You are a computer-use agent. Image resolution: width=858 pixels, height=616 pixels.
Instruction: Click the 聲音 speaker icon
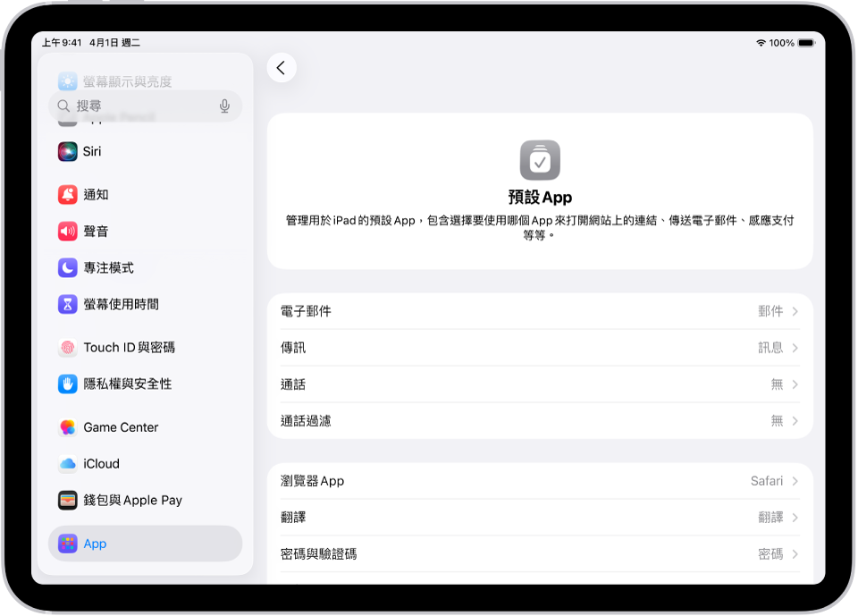(67, 231)
